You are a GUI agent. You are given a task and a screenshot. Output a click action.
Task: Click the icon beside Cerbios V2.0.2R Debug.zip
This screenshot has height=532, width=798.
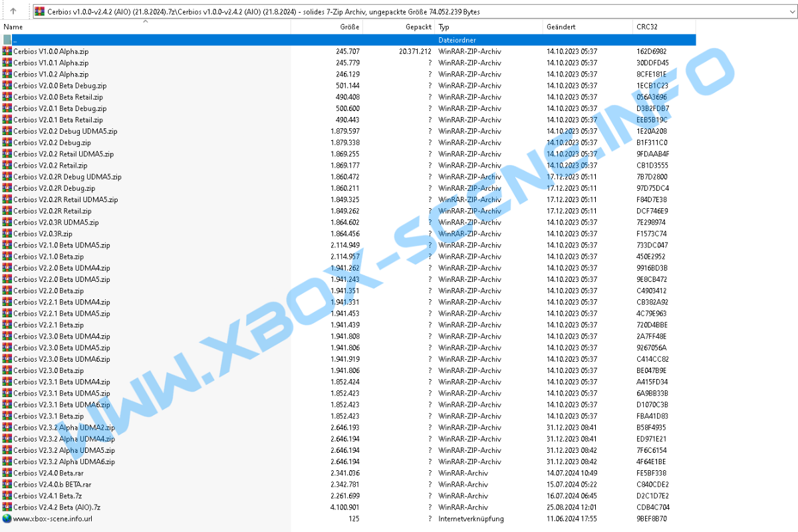[7, 188]
